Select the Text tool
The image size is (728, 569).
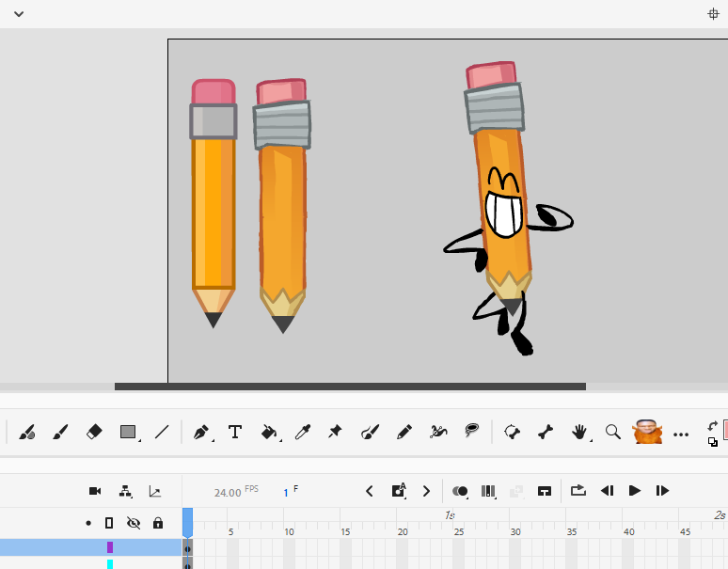(235, 432)
